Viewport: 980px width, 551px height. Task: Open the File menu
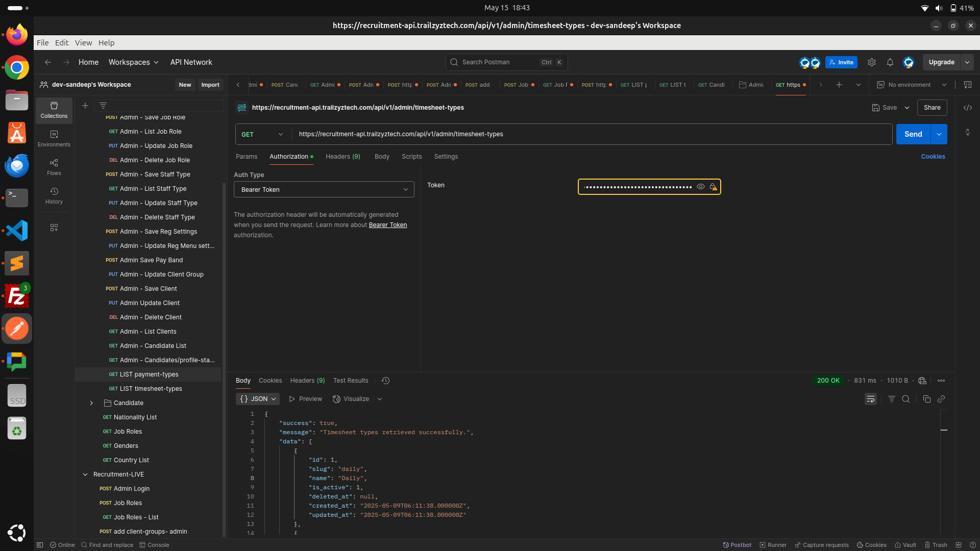point(43,43)
